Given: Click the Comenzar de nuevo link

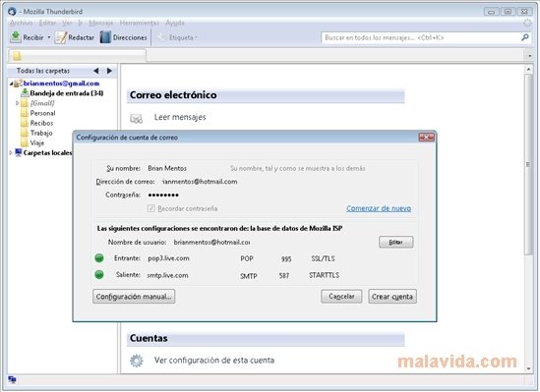Looking at the screenshot, I should coord(379,208).
